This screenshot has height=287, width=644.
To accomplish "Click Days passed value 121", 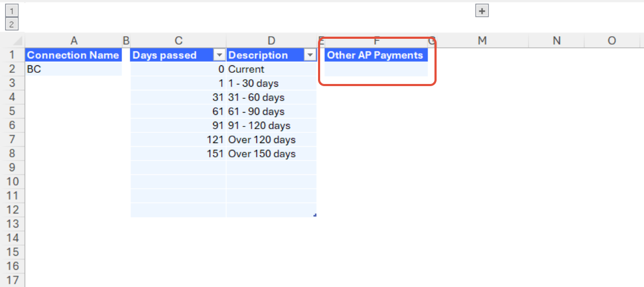I will [x=178, y=140].
